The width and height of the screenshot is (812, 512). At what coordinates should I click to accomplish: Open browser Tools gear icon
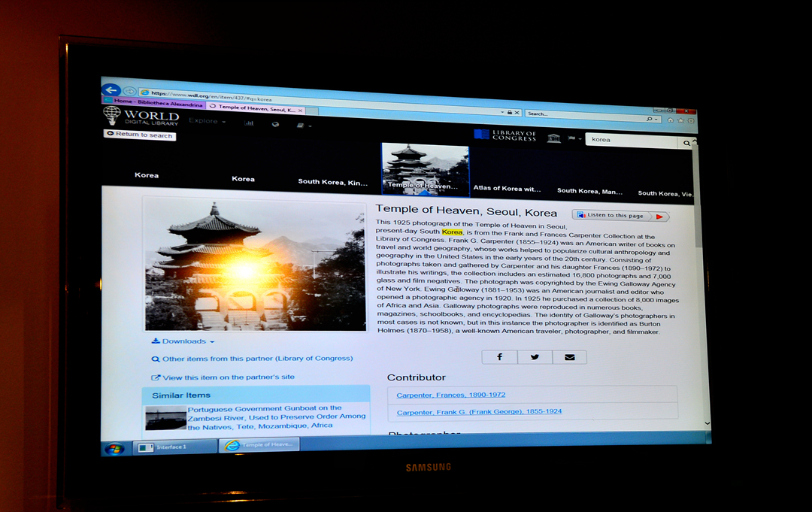[691, 120]
